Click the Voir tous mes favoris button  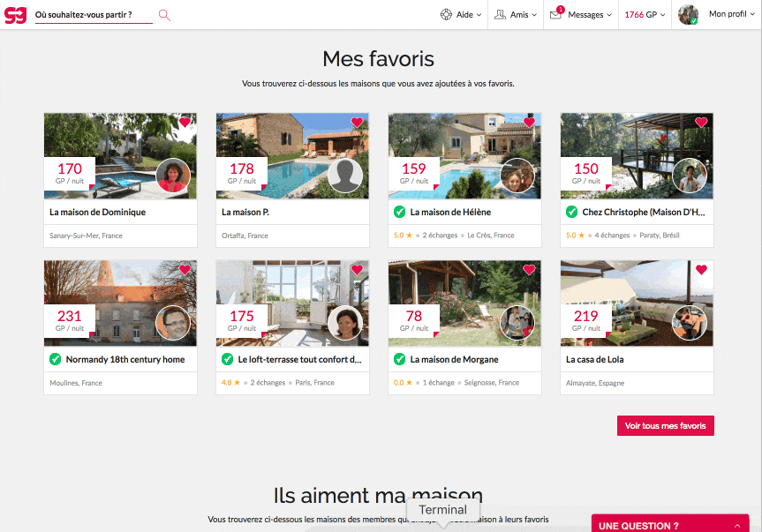665,426
